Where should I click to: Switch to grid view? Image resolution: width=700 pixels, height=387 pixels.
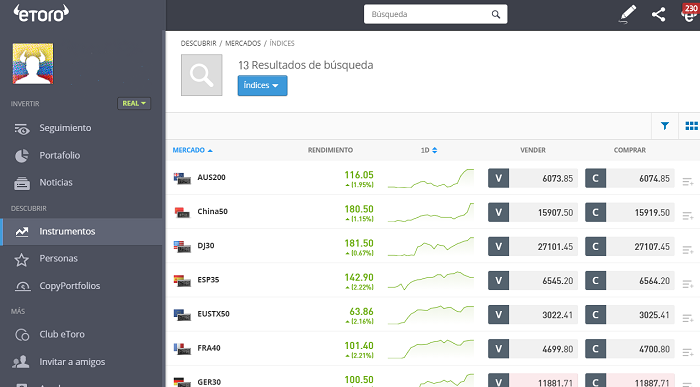pos(691,126)
